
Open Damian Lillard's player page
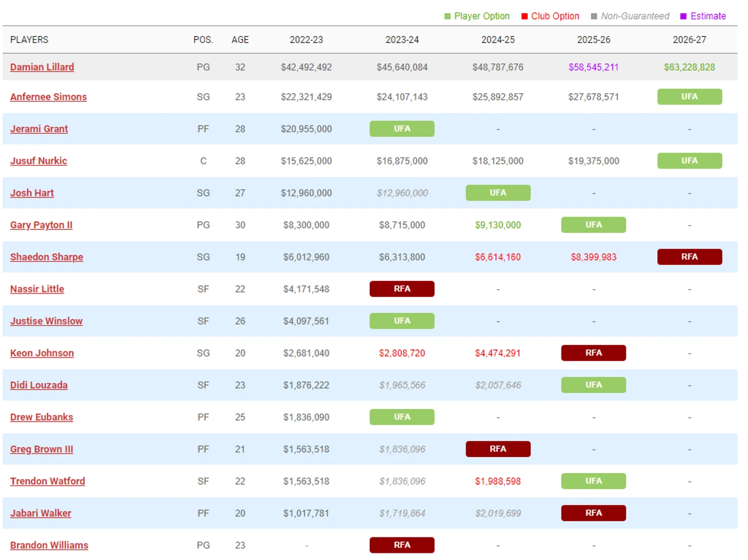point(42,67)
